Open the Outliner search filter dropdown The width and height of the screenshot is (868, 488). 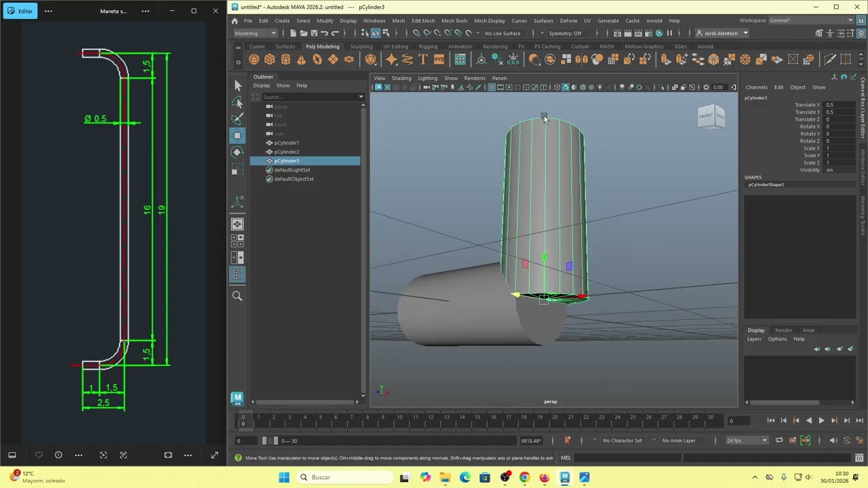coord(361,97)
